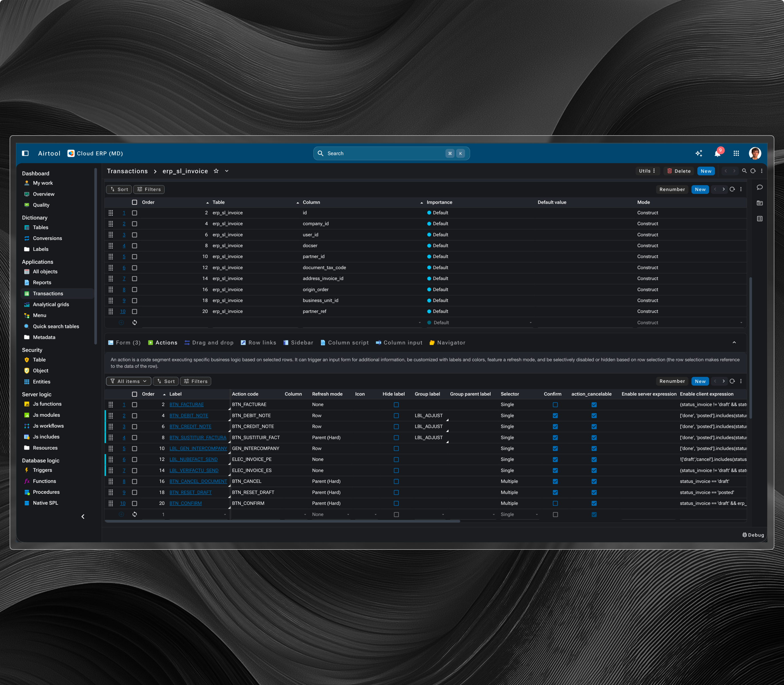784x685 pixels.
Task: Collapse the tab section with chevron up
Action: pos(734,342)
